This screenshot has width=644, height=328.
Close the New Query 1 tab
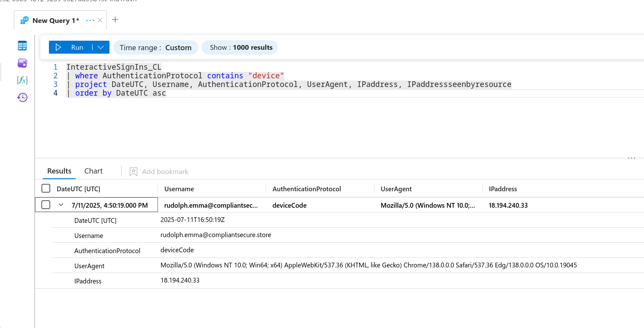pyautogui.click(x=100, y=20)
